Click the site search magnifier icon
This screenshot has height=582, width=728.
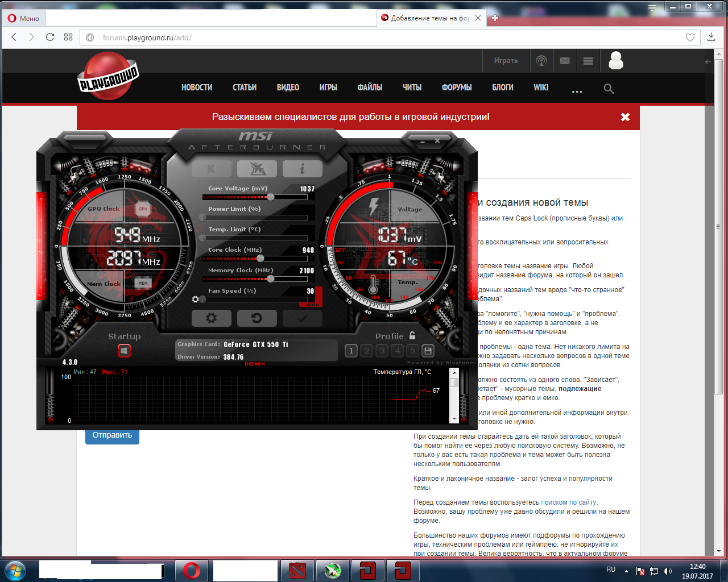click(609, 89)
